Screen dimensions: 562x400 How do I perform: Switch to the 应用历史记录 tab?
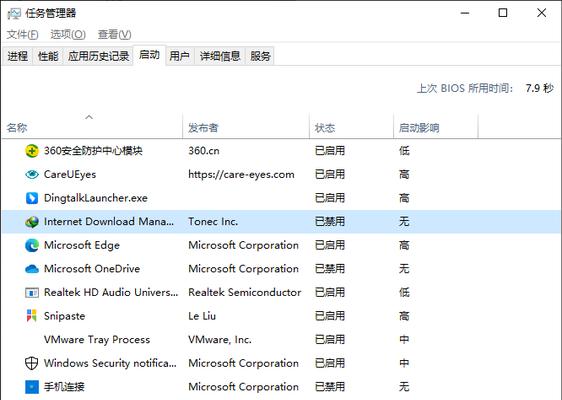99,56
